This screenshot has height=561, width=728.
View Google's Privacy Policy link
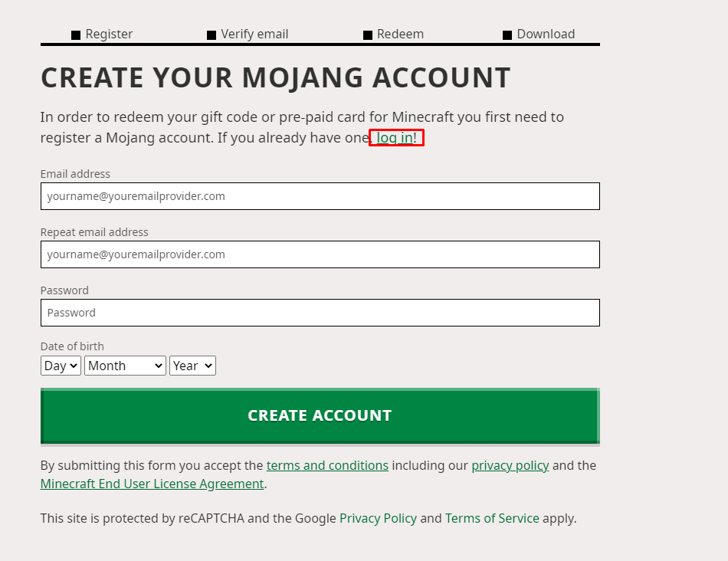[x=378, y=519]
